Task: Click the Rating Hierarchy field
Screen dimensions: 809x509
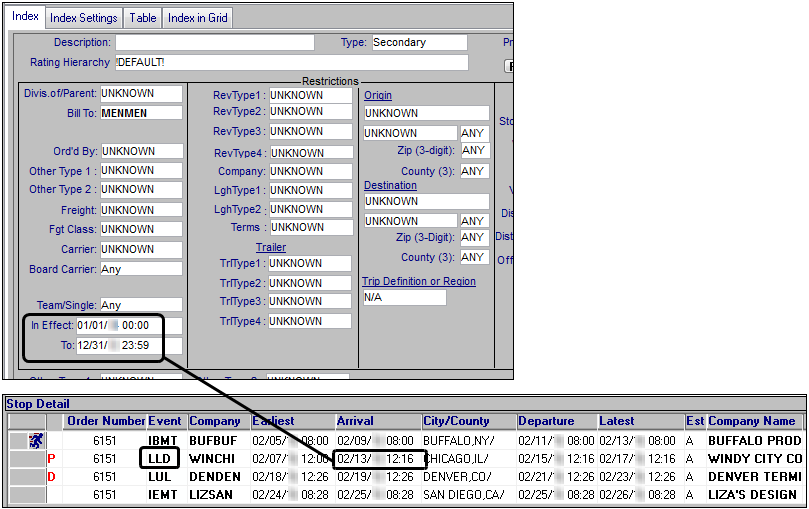Action: tap(290, 63)
